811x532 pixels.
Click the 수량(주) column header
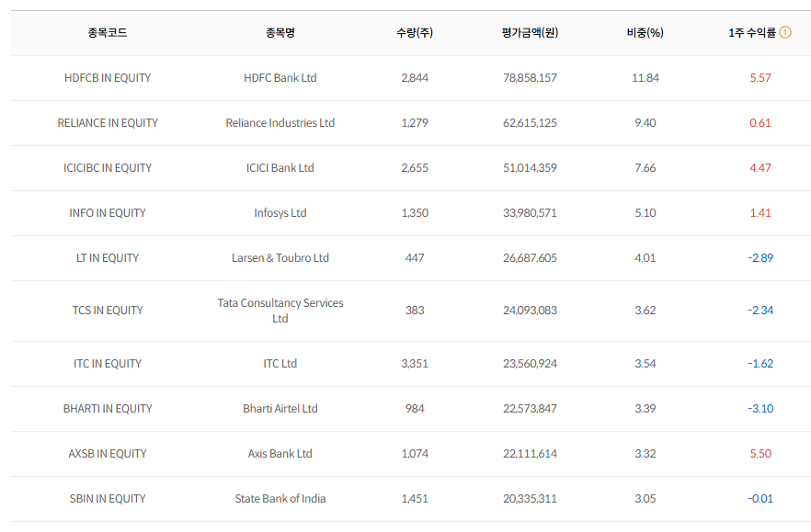coord(415,32)
